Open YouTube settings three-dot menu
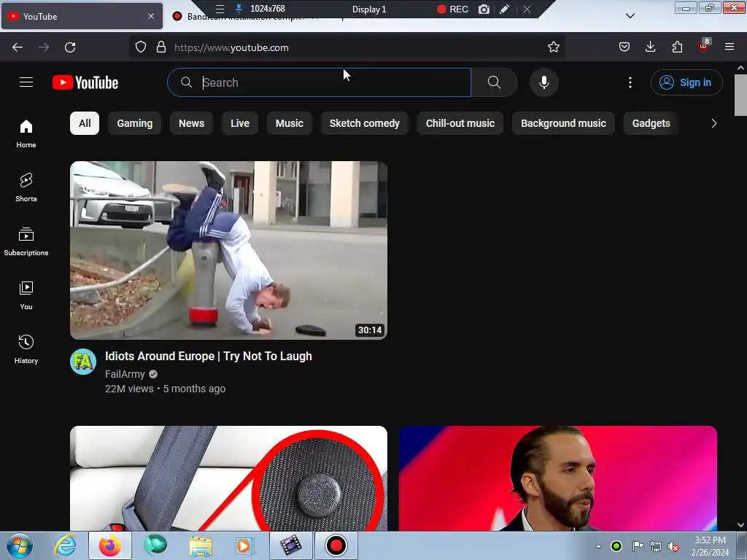The height and width of the screenshot is (560, 747). (630, 82)
